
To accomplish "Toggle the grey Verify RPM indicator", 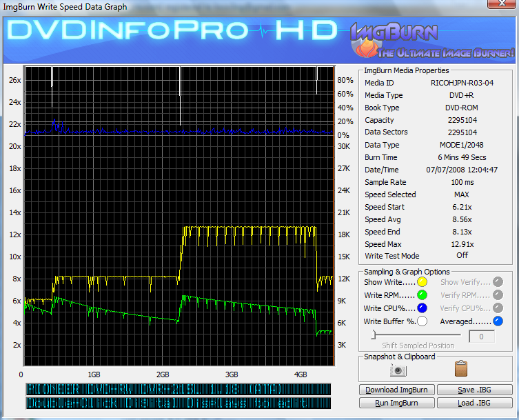I will 498,294.
